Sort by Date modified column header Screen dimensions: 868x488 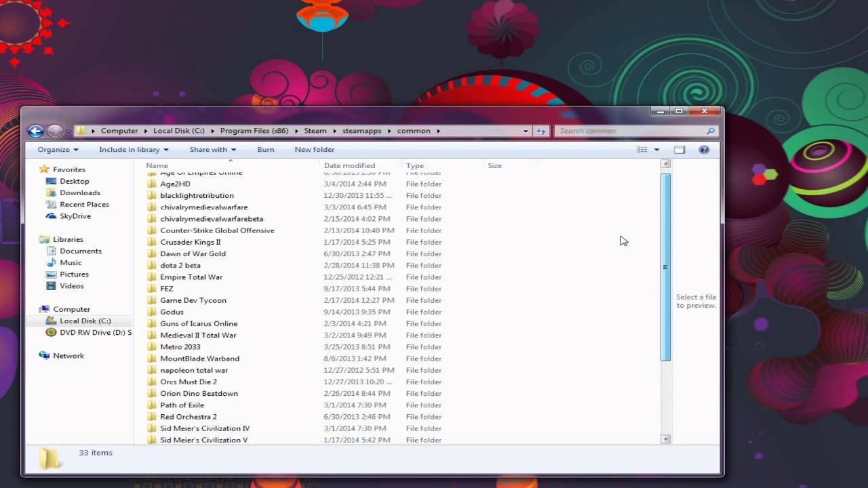pos(349,165)
